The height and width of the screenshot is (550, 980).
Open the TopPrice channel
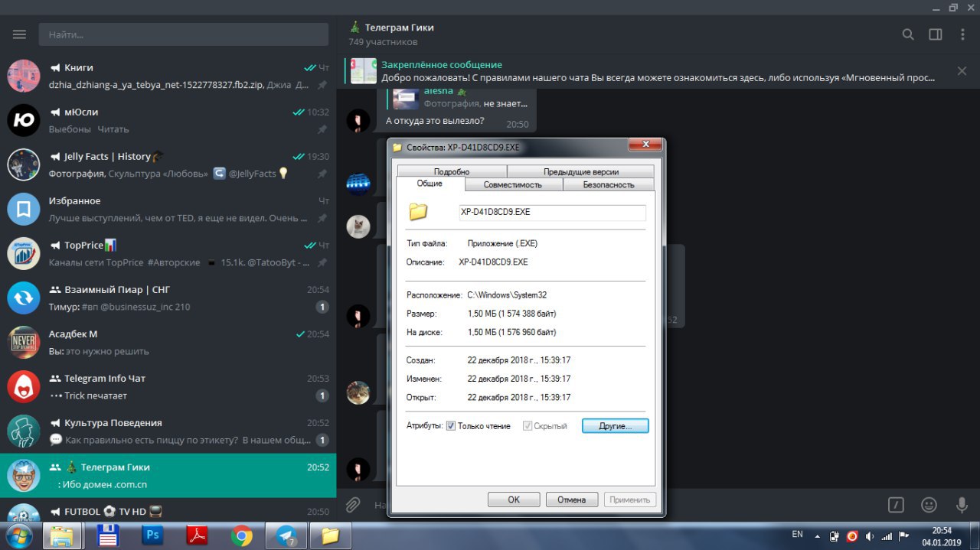(x=168, y=253)
